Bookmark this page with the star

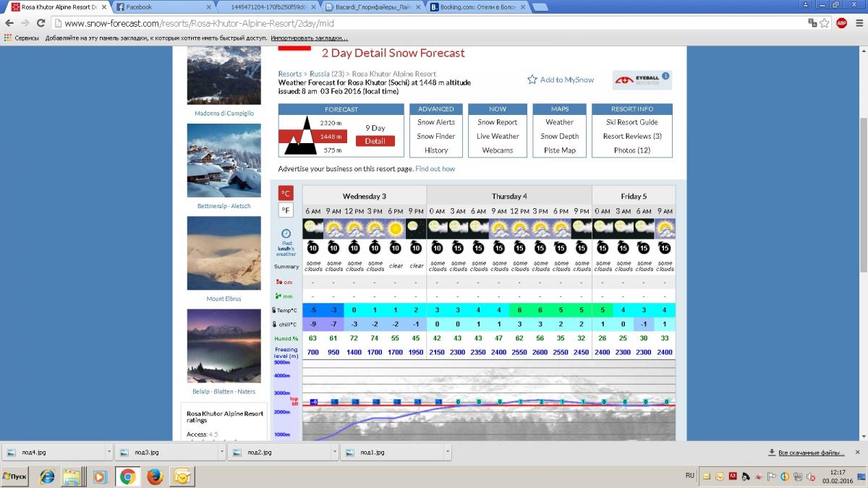pyautogui.click(x=825, y=23)
